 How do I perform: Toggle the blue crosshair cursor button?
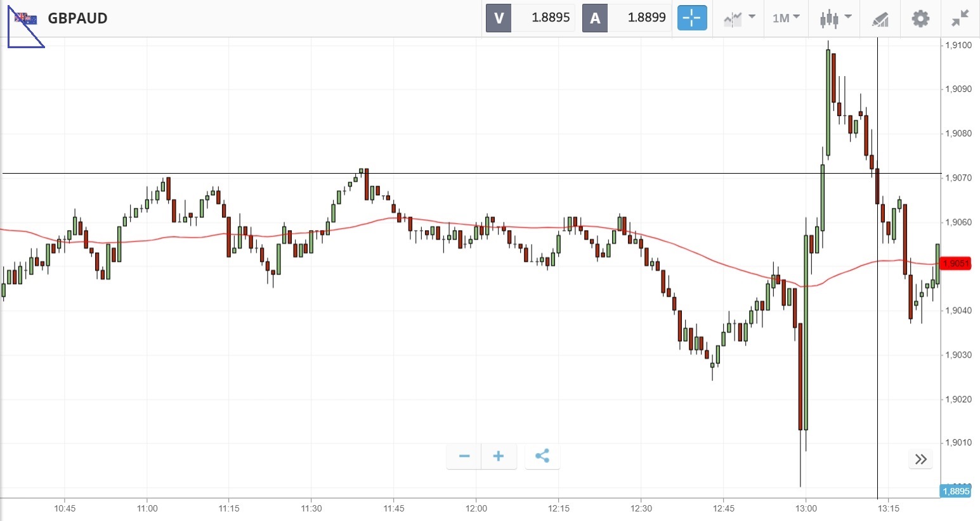[691, 18]
